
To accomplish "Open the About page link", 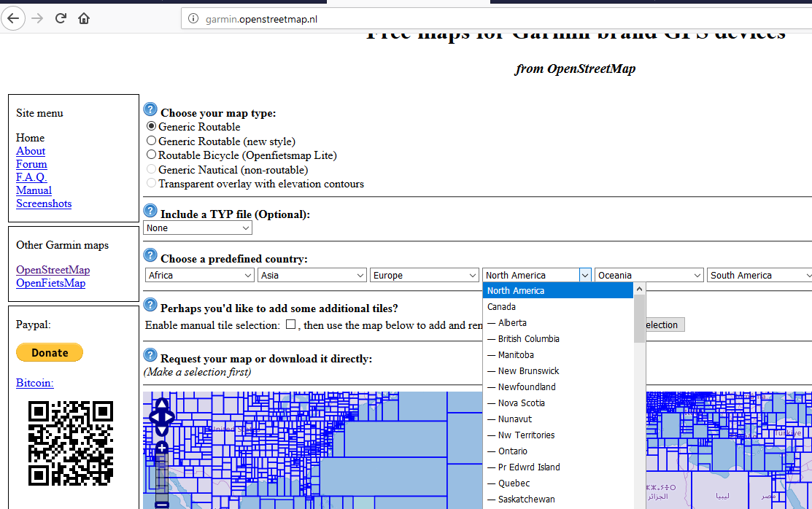I will 31,151.
